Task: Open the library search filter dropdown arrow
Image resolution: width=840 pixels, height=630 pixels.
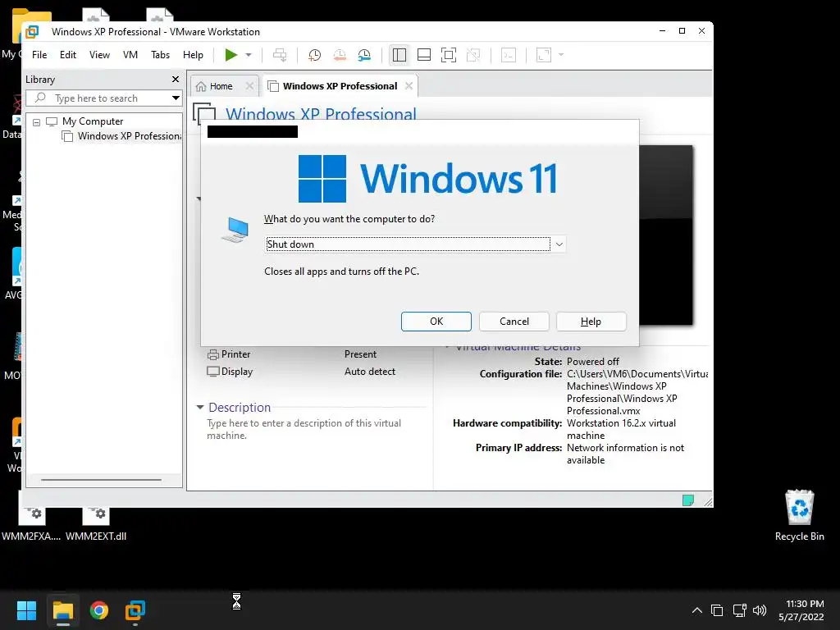Action: tap(176, 98)
